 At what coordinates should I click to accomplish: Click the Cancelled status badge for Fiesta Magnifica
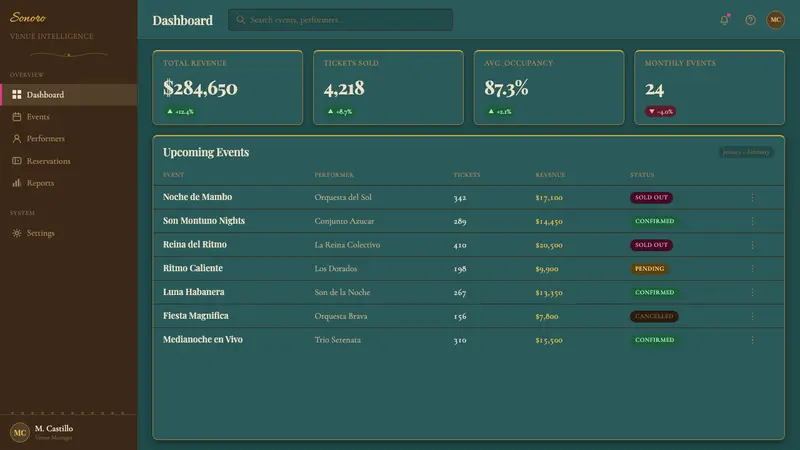pyautogui.click(x=654, y=316)
